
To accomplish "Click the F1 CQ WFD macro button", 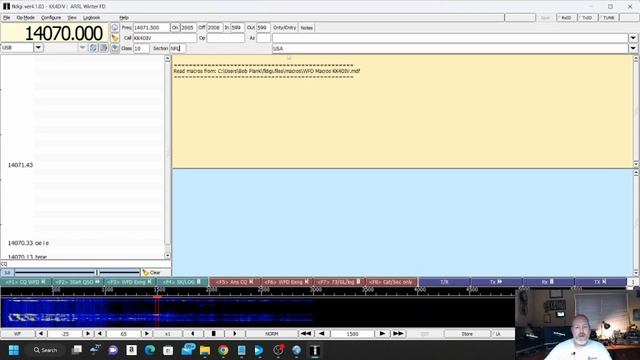I will pyautogui.click(x=26, y=282).
